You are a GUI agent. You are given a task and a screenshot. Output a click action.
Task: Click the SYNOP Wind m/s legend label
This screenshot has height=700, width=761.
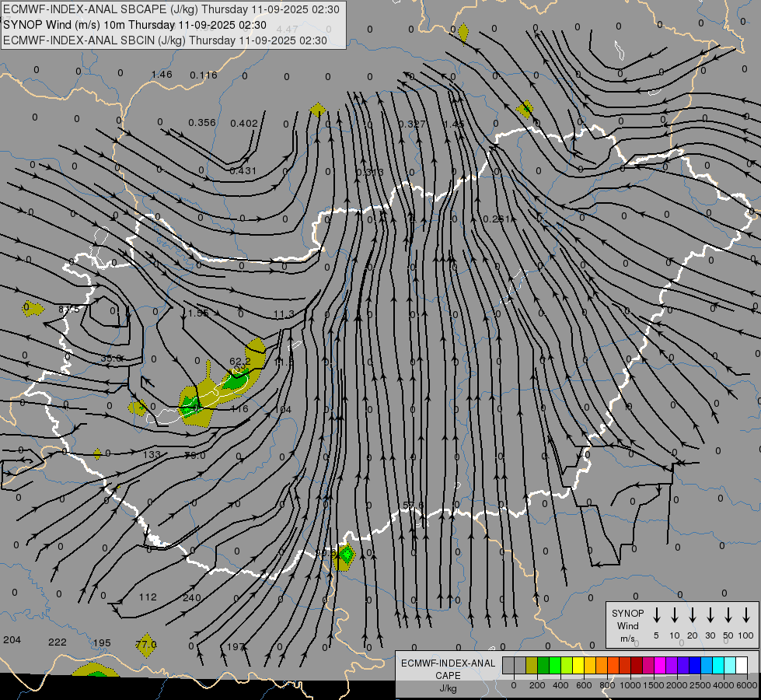click(x=627, y=626)
